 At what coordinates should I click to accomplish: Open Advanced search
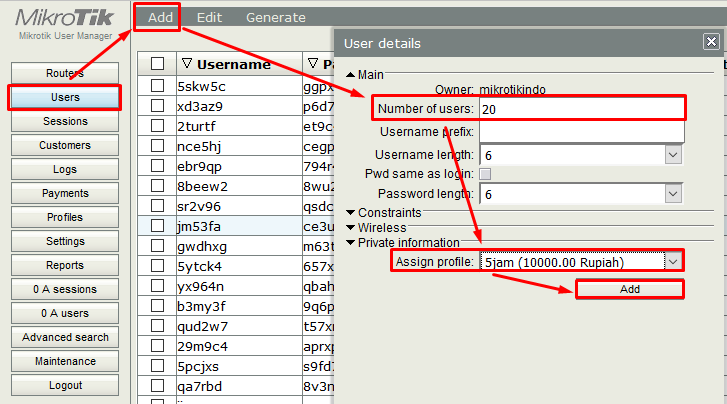[65, 337]
